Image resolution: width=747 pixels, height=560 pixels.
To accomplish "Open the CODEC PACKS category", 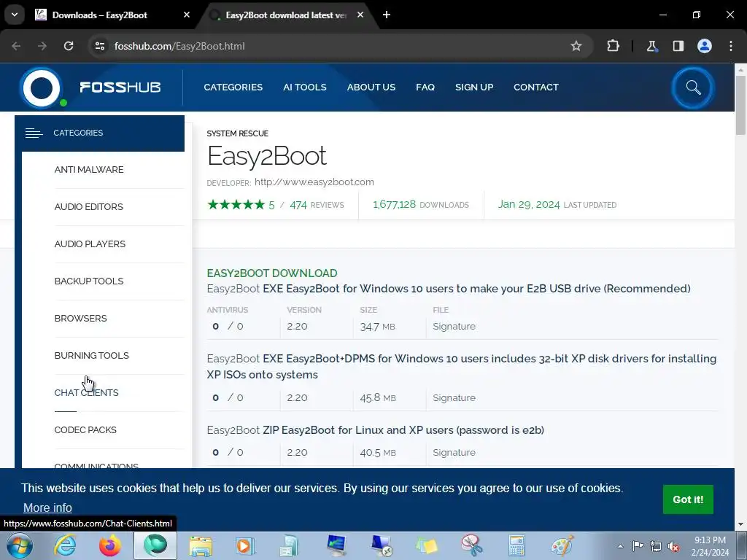I will pos(85,429).
